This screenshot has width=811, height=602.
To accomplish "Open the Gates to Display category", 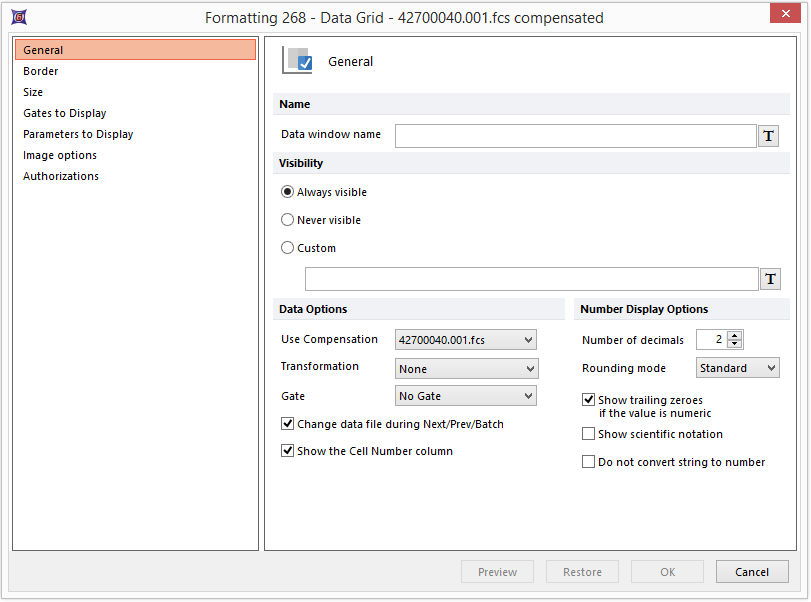I will coord(65,113).
